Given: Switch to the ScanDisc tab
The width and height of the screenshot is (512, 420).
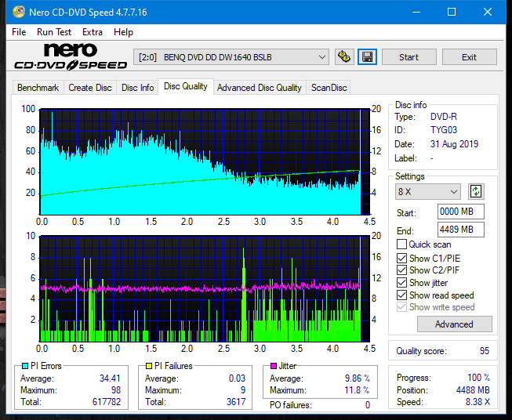Looking at the screenshot, I should click(329, 88).
